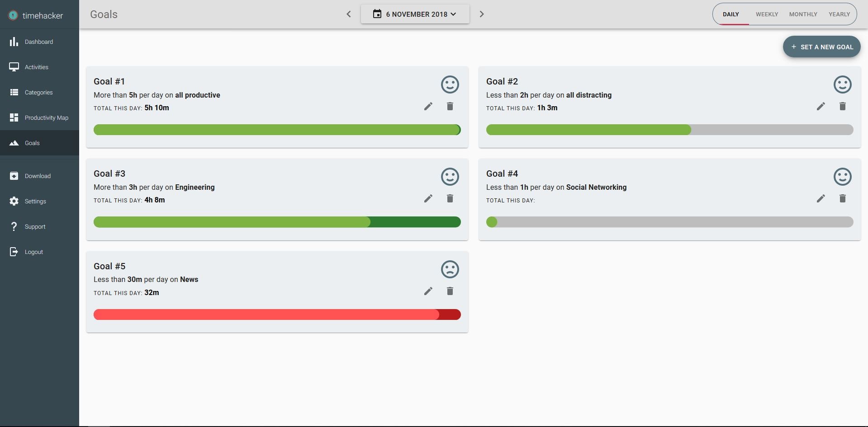
Task: Switch to the Monthly view tab
Action: click(803, 14)
